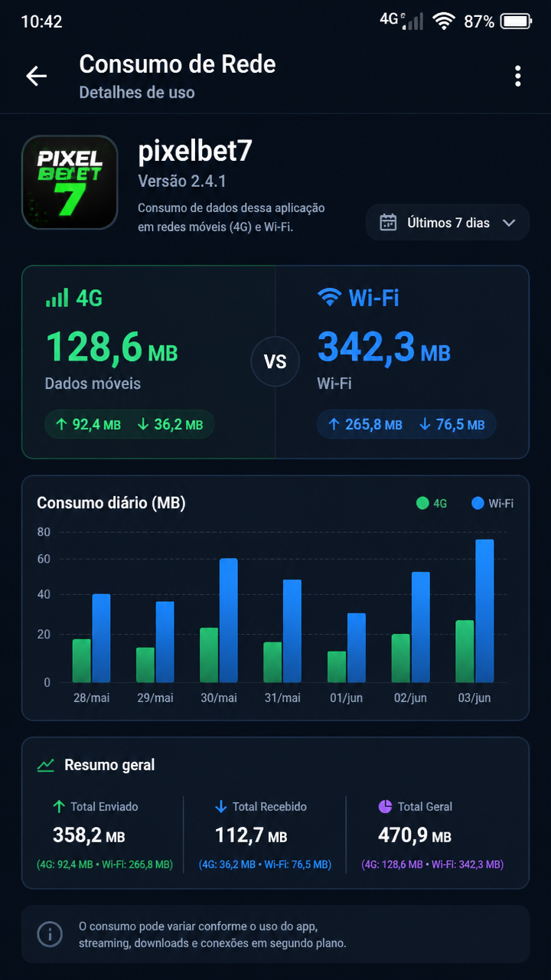The height and width of the screenshot is (980, 551).
Task: Tap the pixelbet7 app icon
Action: pyautogui.click(x=70, y=182)
